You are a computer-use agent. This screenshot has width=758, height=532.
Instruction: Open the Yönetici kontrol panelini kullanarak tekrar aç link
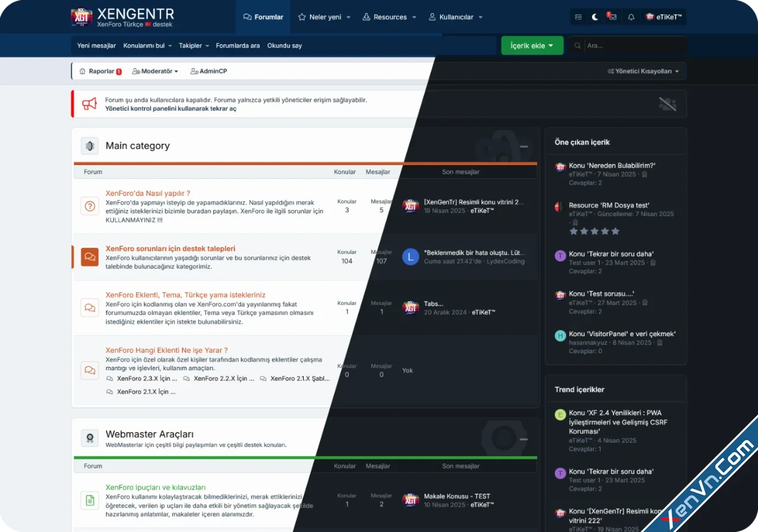(171, 109)
